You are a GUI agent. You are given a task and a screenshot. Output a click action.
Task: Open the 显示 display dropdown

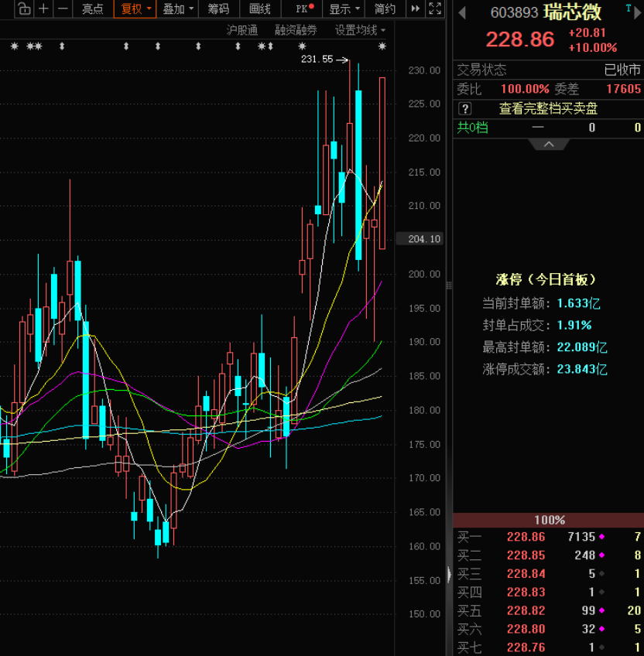tap(344, 9)
